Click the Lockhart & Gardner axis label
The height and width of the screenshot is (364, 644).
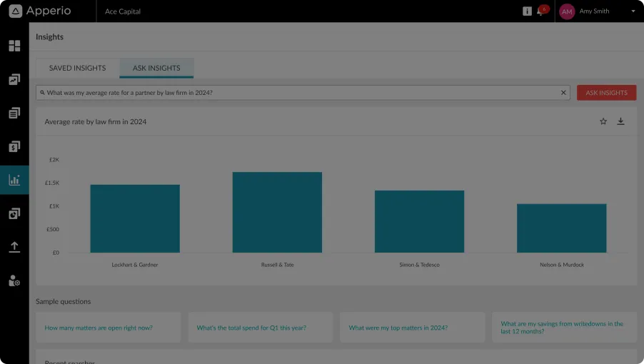click(x=135, y=265)
